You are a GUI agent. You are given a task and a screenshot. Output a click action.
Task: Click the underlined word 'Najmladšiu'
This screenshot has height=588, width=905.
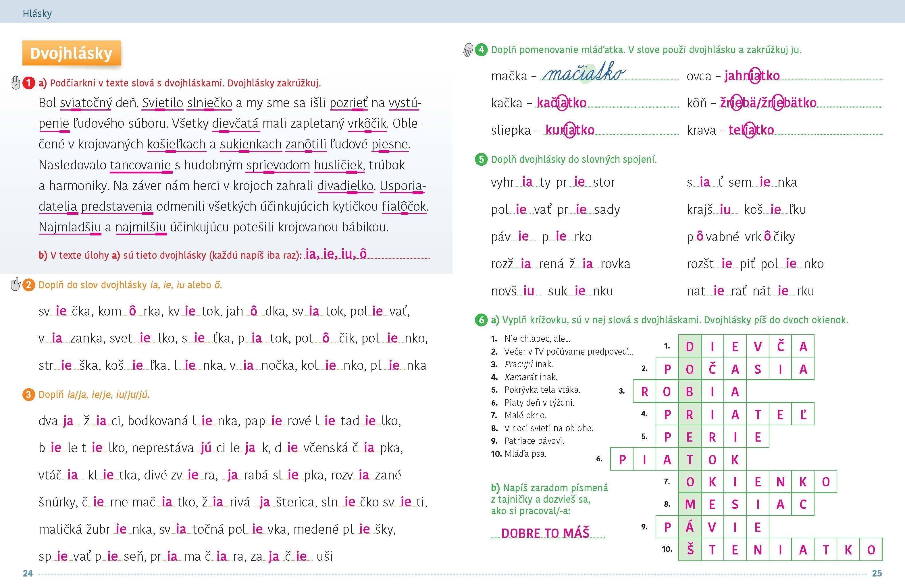(x=70, y=227)
